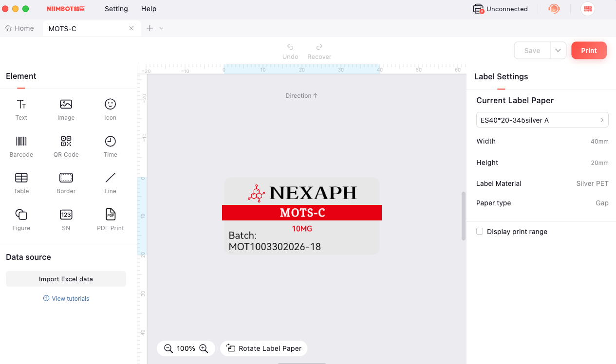Screen dimensions: 616x364
Task: Click the canvas vertical scrollbar
Action: coord(463,216)
